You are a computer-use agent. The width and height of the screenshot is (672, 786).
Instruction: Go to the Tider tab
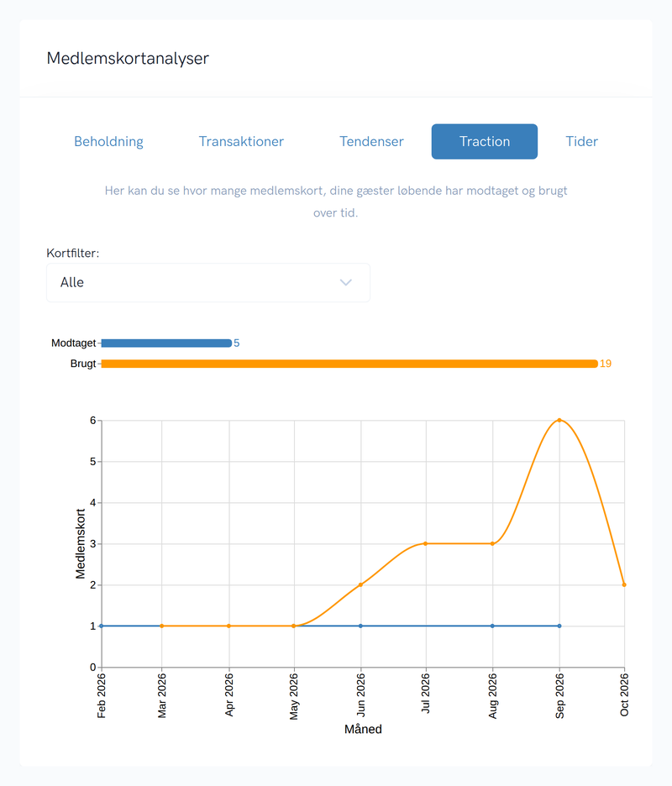[x=582, y=141]
